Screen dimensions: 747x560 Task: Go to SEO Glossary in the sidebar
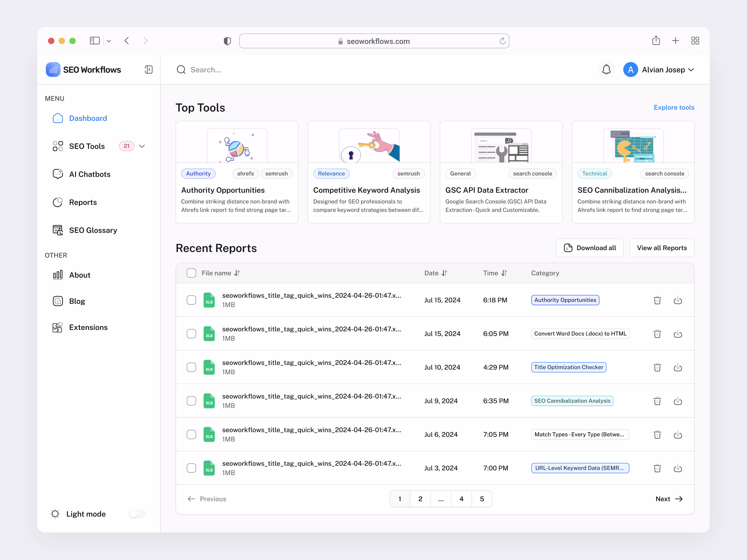click(93, 230)
